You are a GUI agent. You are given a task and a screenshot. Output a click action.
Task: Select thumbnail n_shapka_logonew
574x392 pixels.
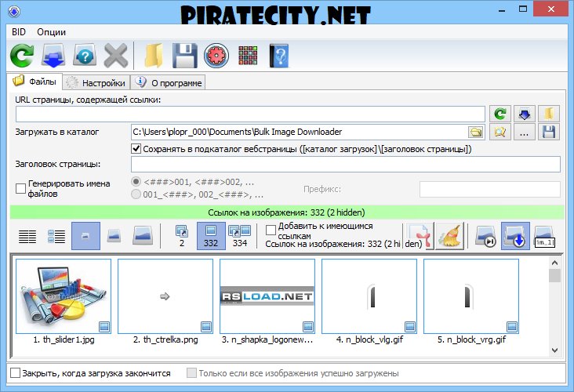coord(267,296)
